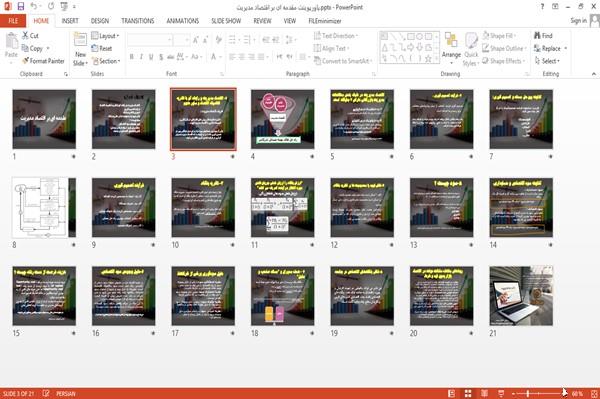This screenshot has width=600, height=399.
Task: Toggle spell check icon in status bar
Action: (46, 393)
